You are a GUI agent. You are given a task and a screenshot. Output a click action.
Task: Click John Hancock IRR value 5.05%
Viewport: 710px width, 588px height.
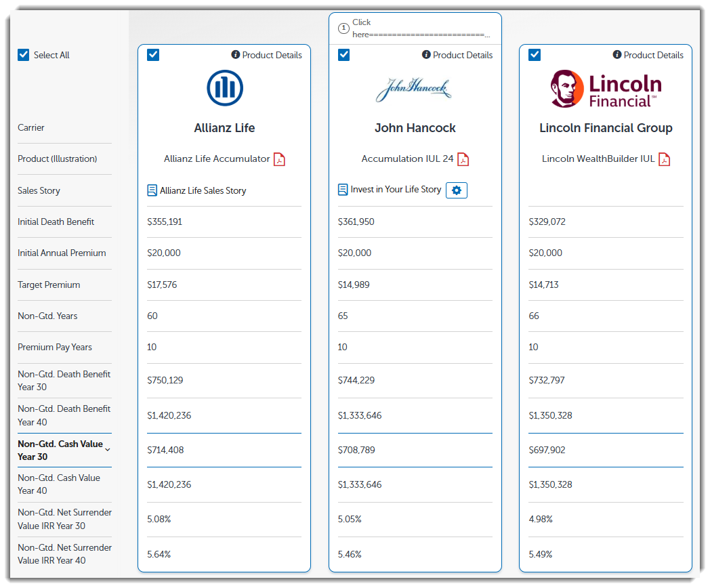coord(350,519)
